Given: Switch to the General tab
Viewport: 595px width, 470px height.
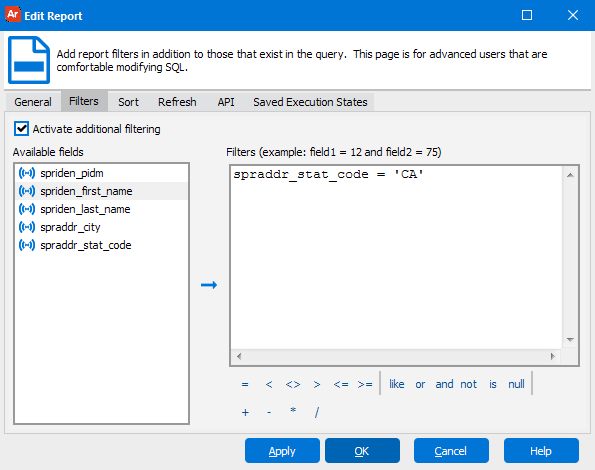Looking at the screenshot, I should (x=33, y=102).
